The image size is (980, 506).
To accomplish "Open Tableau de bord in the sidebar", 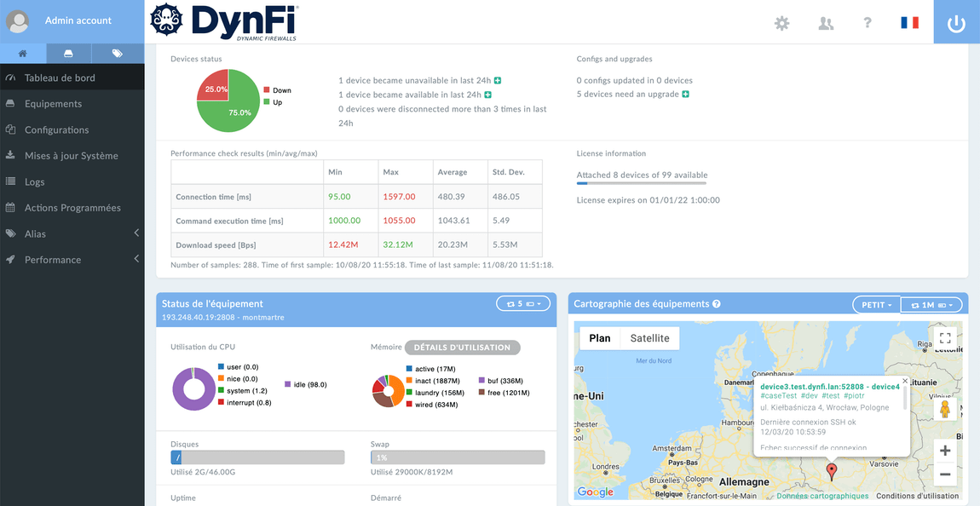I will pos(72,78).
